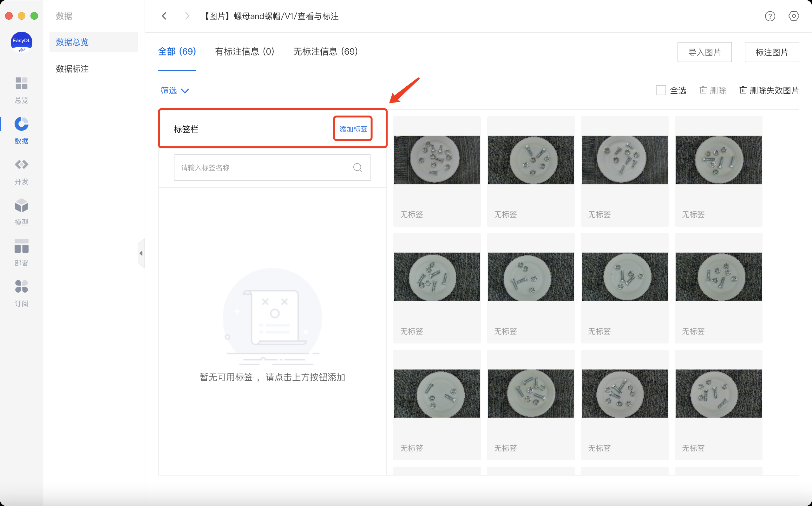Click the 删除失效图片 text button
Screen dimensions: 812x506
tap(774, 90)
